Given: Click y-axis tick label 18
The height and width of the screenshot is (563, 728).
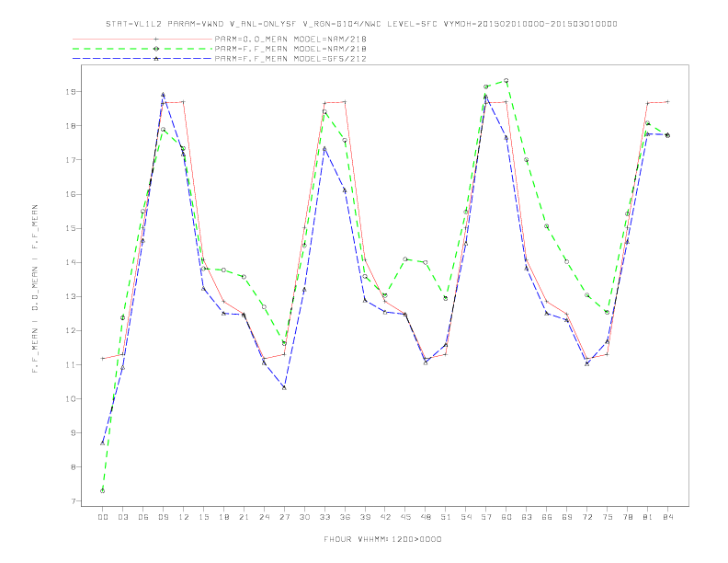Looking at the screenshot, I should [71, 126].
